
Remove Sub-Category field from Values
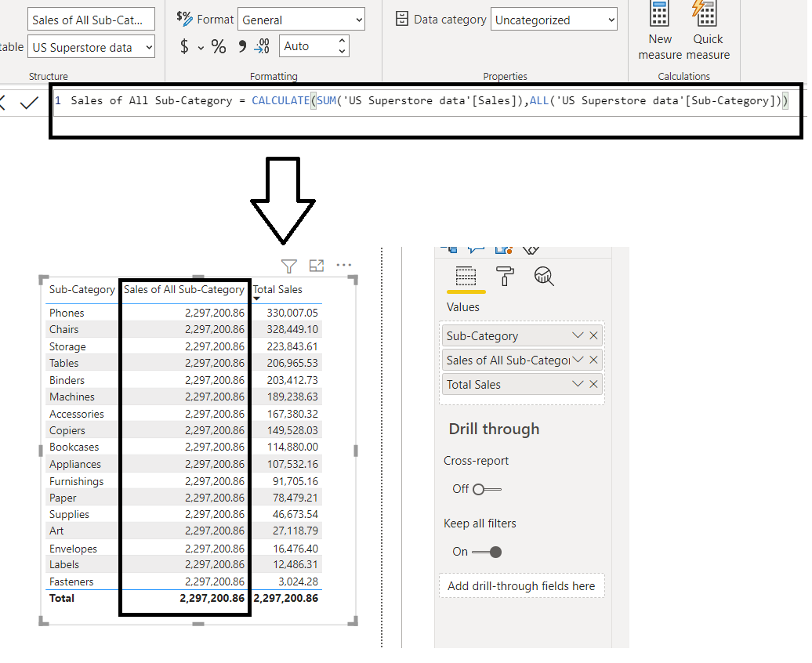[593, 335]
